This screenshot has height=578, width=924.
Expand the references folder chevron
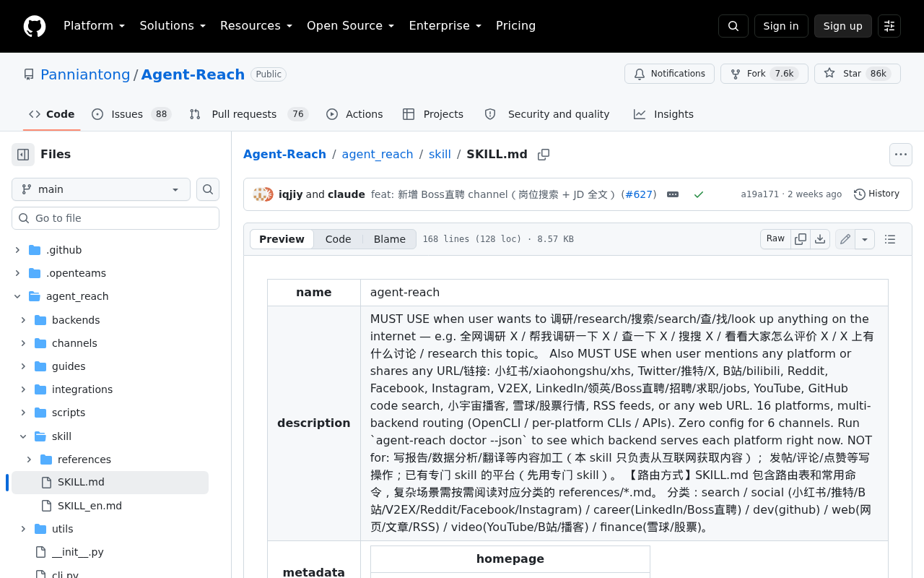point(29,460)
